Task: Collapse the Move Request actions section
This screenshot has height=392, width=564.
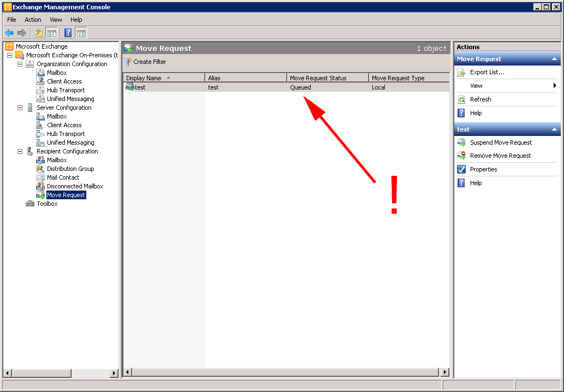Action: pyautogui.click(x=554, y=59)
